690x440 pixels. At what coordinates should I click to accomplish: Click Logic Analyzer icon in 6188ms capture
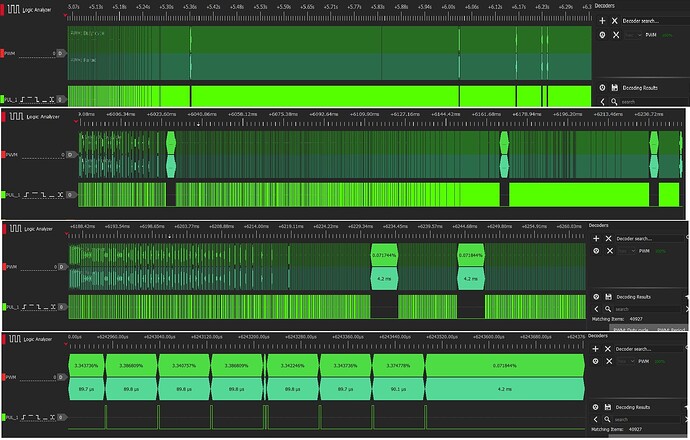pyautogui.click(x=15, y=228)
